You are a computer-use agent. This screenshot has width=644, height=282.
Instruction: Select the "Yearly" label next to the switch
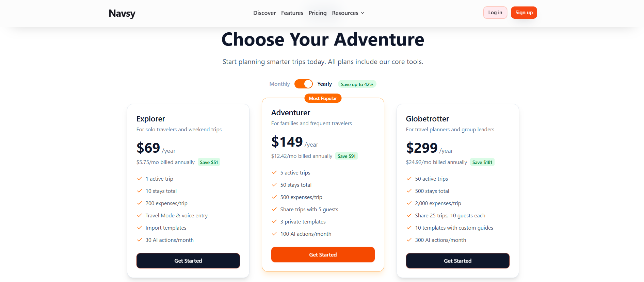324,84
